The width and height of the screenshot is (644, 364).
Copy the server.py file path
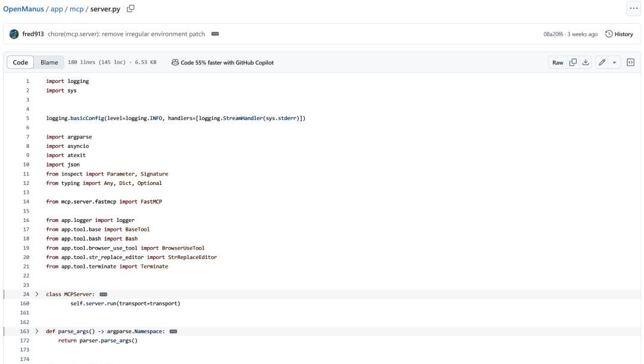(x=131, y=8)
